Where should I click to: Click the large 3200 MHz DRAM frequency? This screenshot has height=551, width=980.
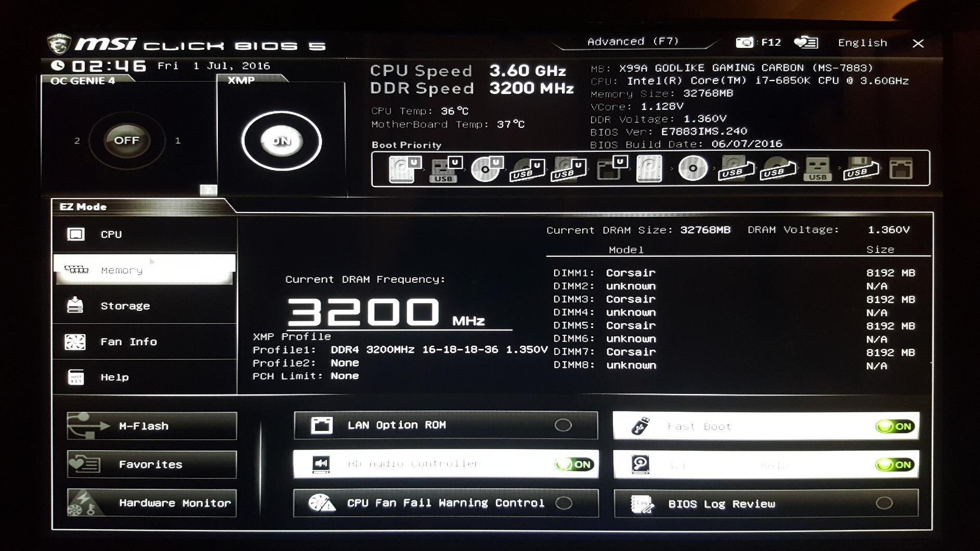point(386,312)
